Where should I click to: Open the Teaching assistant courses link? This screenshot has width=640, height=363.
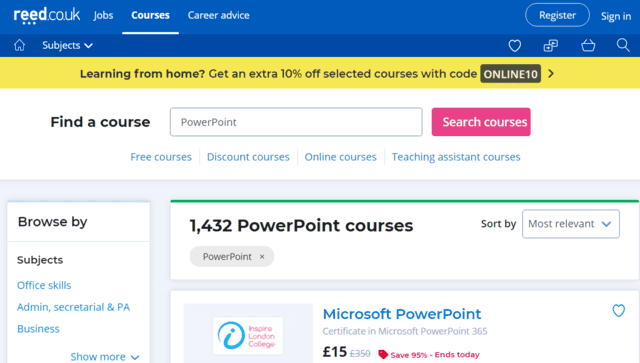point(456,157)
